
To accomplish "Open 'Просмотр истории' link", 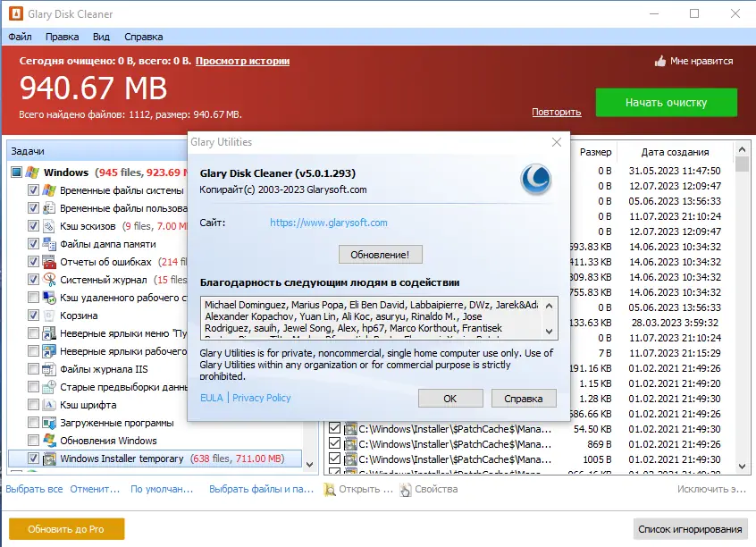I will (242, 61).
